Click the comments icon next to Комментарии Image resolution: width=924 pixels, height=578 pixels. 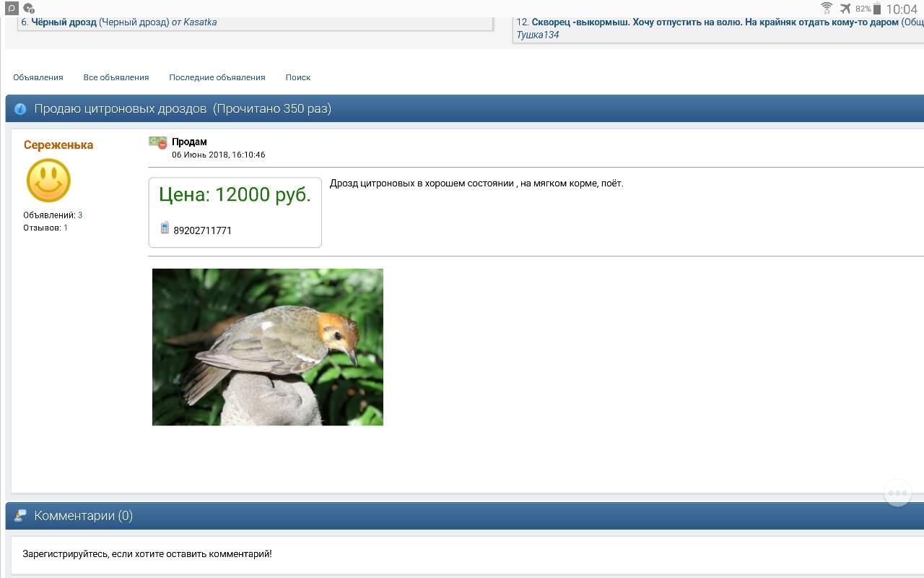pos(20,516)
